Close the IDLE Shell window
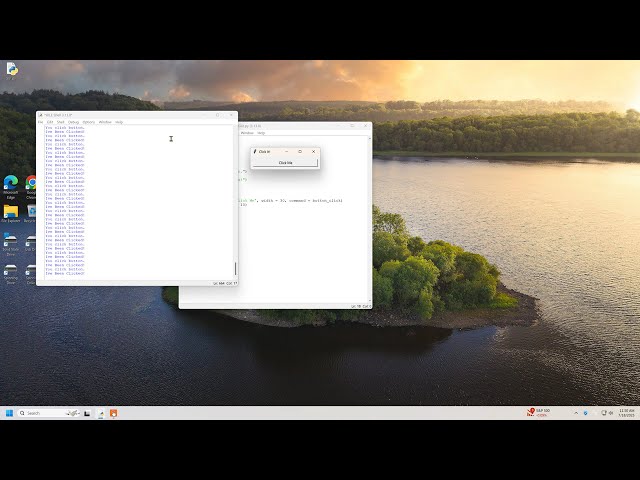Image resolution: width=640 pixels, height=480 pixels. [231, 115]
